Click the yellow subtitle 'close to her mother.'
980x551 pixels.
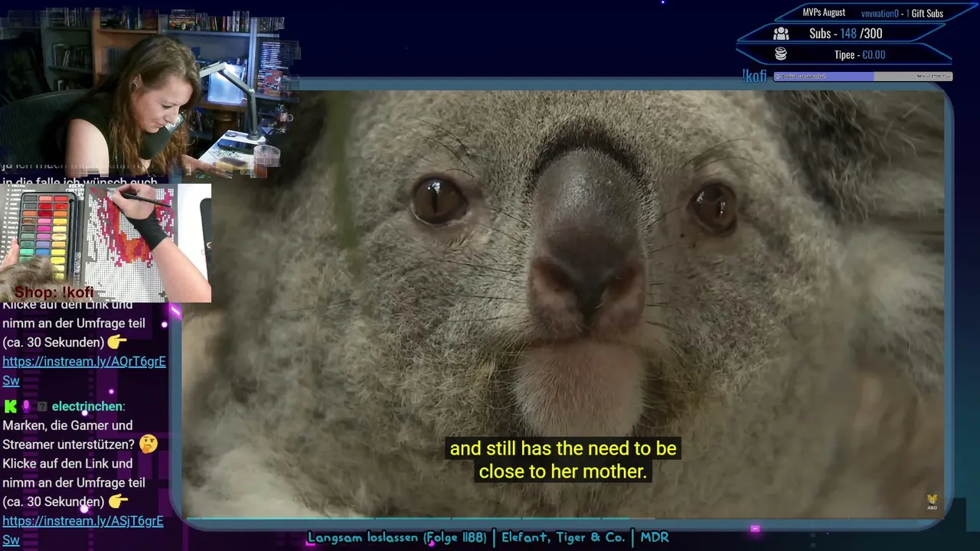coord(563,471)
